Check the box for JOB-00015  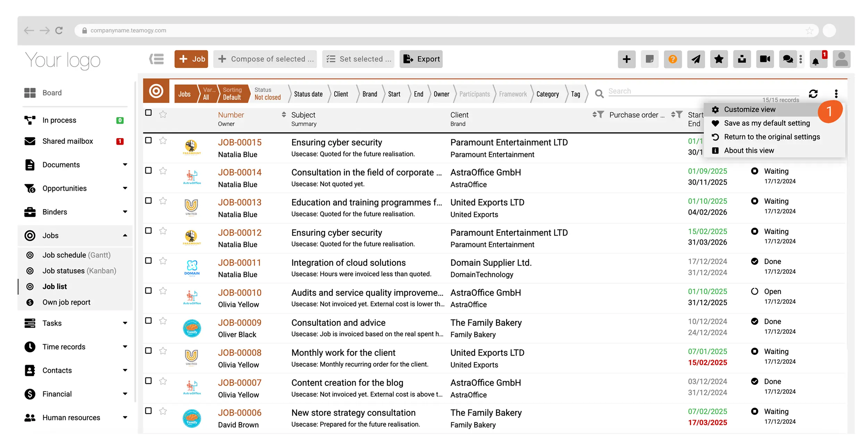coord(148,140)
